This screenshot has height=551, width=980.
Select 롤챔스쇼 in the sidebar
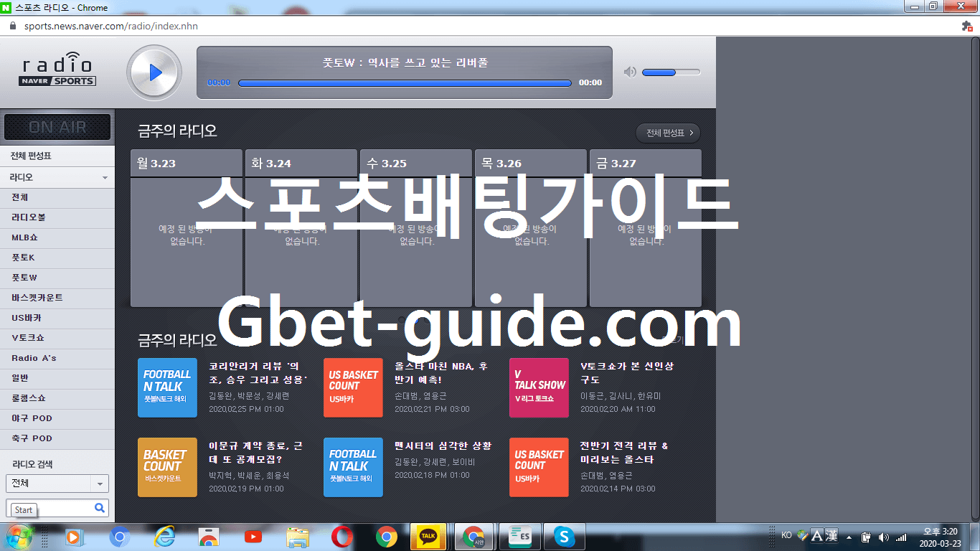tap(57, 398)
